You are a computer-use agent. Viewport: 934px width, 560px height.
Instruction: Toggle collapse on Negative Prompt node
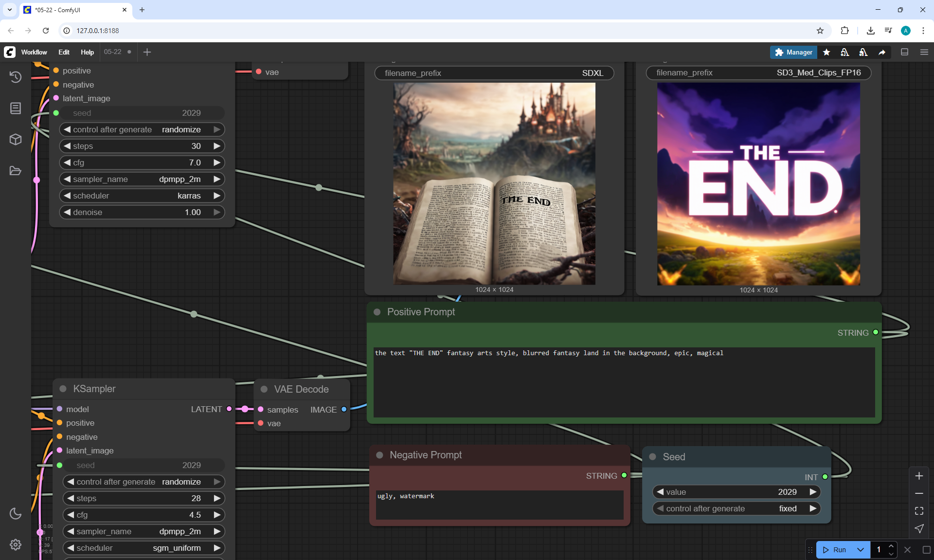pyautogui.click(x=379, y=455)
